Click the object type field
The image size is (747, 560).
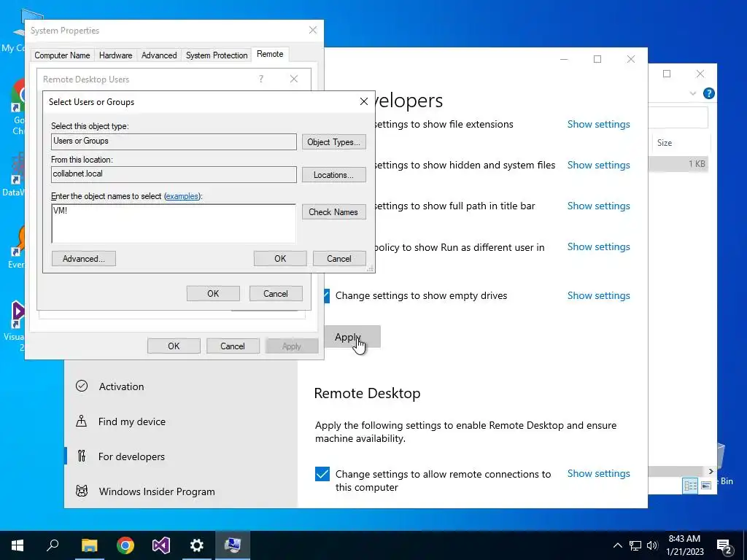coord(174,141)
